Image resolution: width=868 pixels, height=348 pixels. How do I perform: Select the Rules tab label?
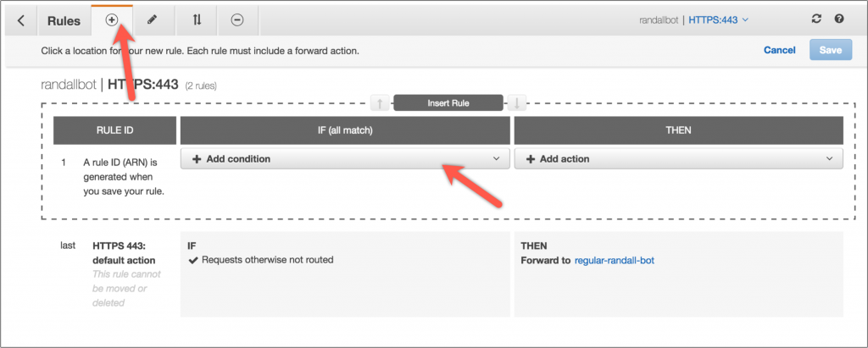click(x=64, y=21)
